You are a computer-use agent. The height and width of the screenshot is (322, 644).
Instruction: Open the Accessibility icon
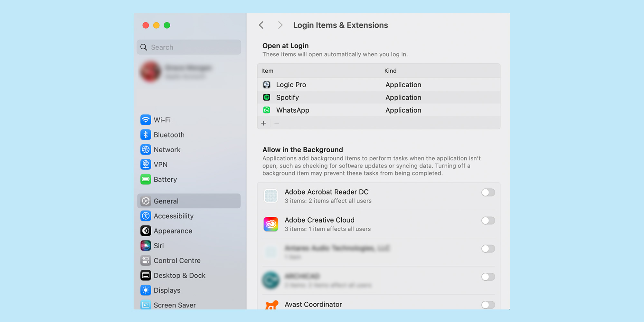146,216
